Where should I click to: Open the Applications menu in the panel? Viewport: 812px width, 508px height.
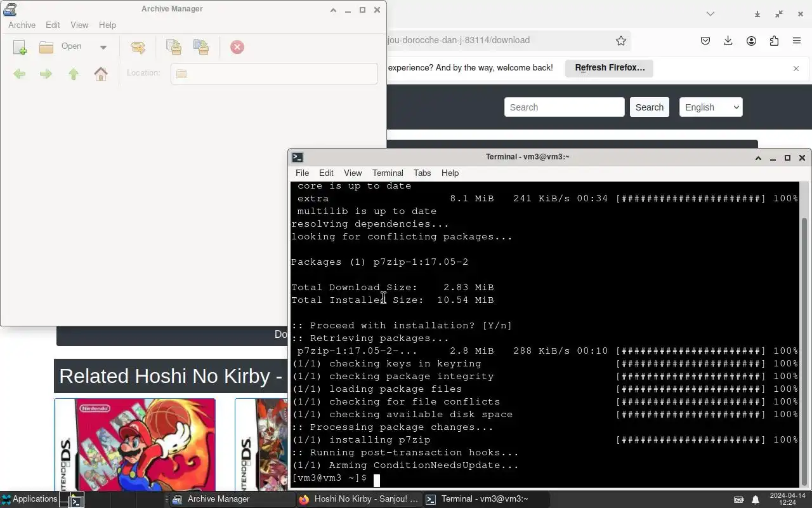tap(29, 499)
